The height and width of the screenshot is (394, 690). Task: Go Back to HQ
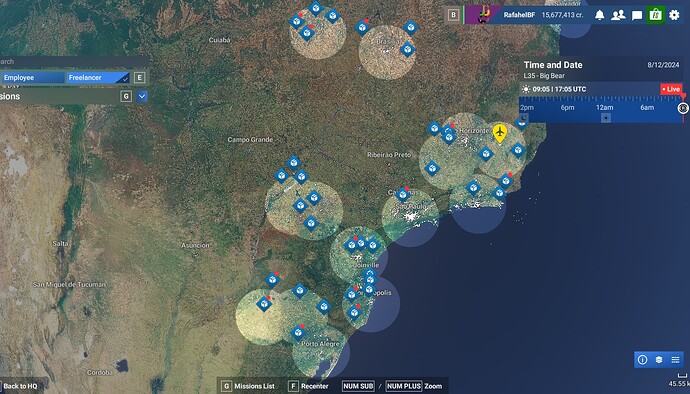coord(20,386)
